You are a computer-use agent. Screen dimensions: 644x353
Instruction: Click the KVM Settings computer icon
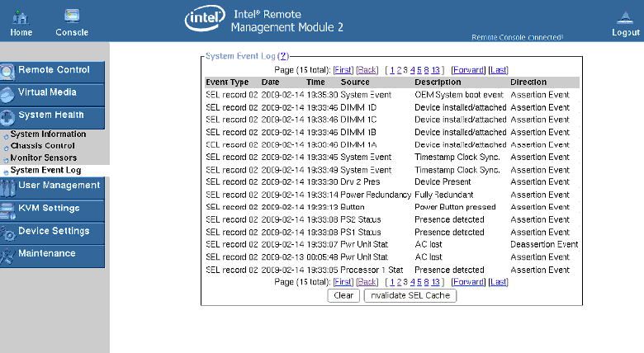(7, 211)
